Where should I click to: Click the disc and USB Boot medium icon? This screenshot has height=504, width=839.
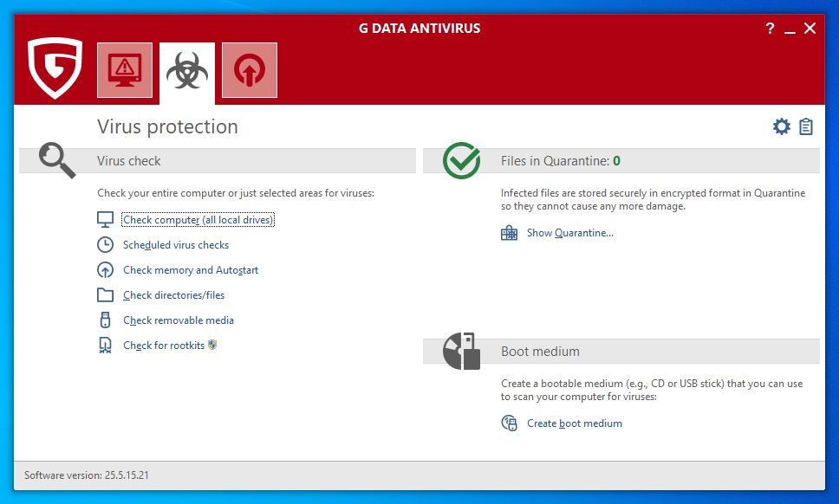[x=461, y=351]
